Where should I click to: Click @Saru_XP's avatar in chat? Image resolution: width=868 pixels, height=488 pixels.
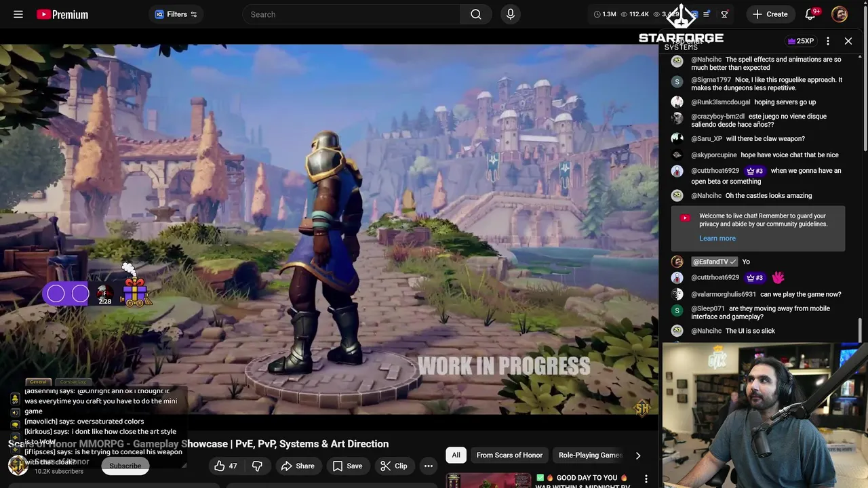(x=677, y=138)
